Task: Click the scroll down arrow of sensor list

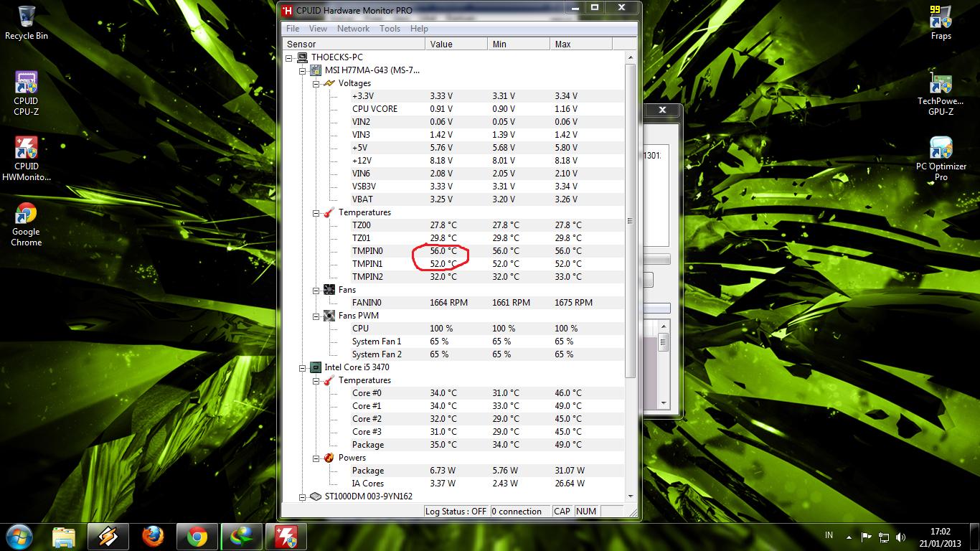Action: [x=631, y=496]
